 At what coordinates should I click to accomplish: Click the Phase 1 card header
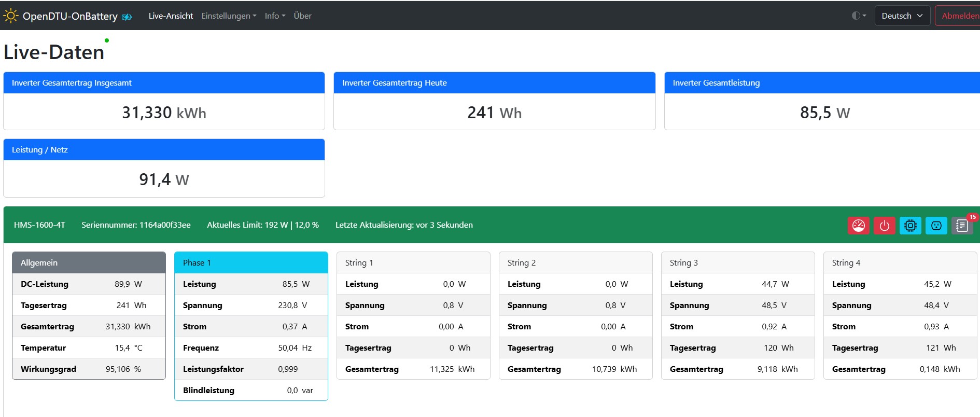pos(251,263)
